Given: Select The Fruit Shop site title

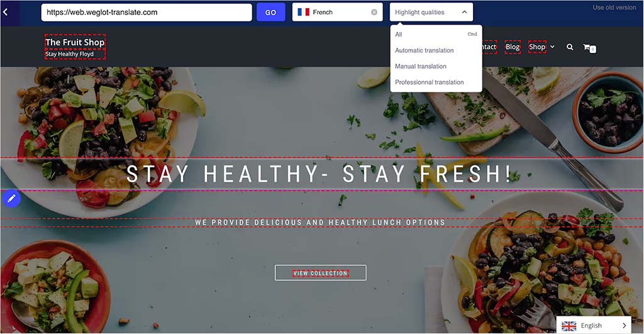Looking at the screenshot, I should [75, 42].
